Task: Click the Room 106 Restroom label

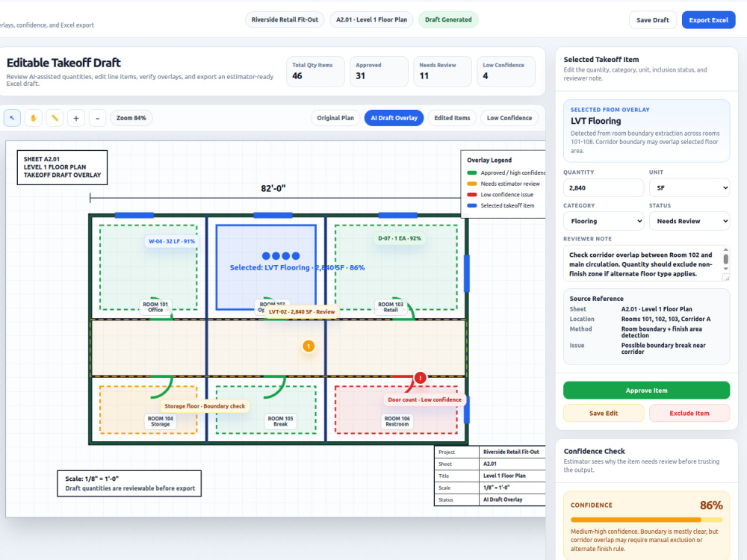Action: tap(397, 421)
